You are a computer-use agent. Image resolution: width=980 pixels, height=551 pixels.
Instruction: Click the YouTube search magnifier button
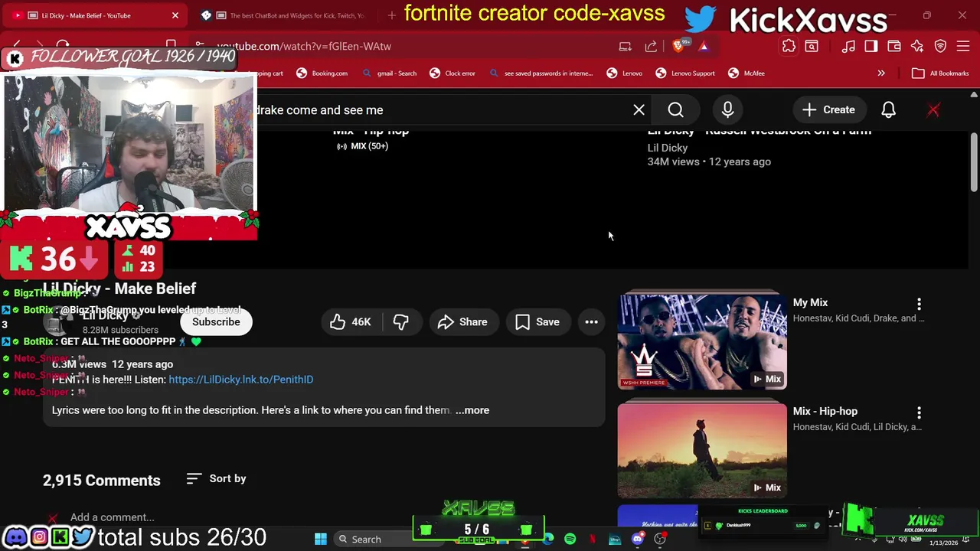coord(675,110)
